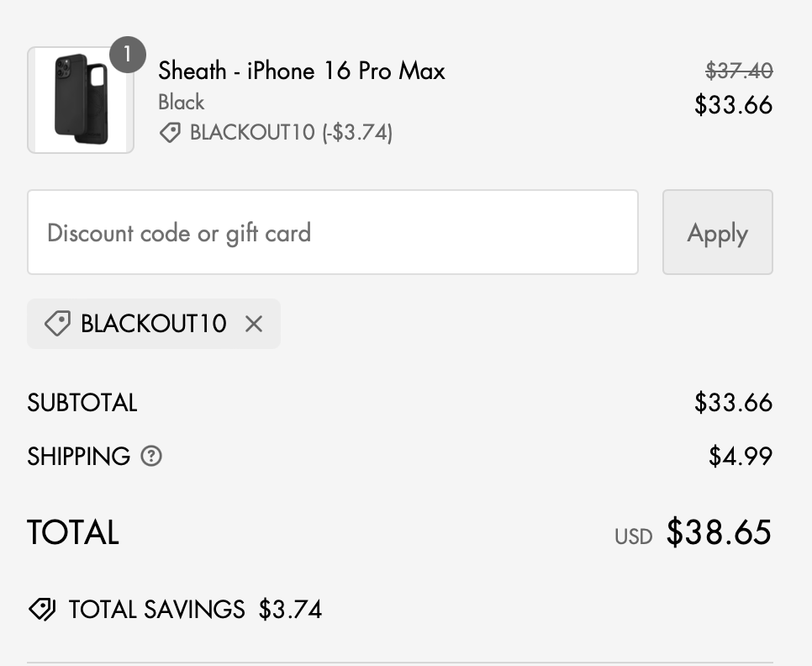Image resolution: width=812 pixels, height=666 pixels.
Task: Open the shipping help question mark icon
Action: [151, 456]
